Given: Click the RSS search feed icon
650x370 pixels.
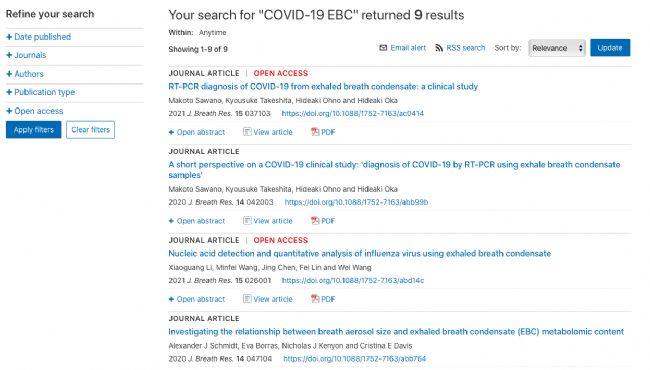Looking at the screenshot, I should pos(439,48).
